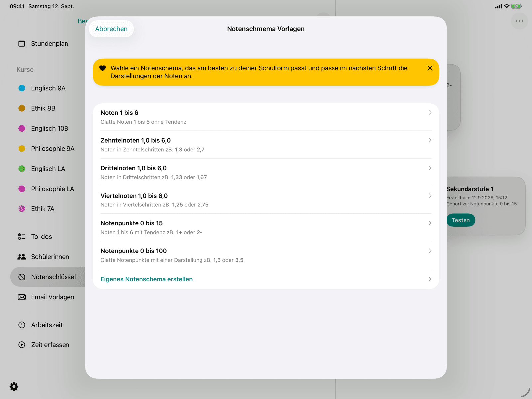This screenshot has height=399, width=532.
Task: Click the Arbeitszeit clock icon
Action: point(22,325)
